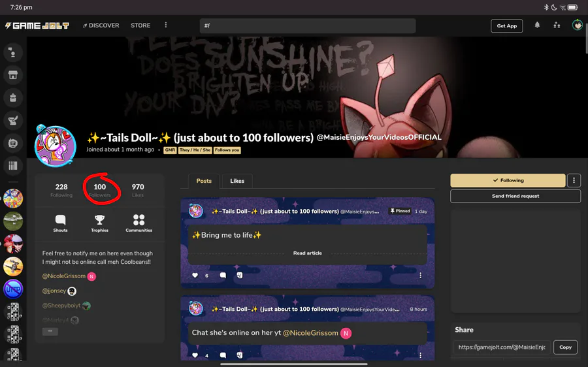View the 970 Likes count
The width and height of the screenshot is (588, 367).
pyautogui.click(x=138, y=190)
